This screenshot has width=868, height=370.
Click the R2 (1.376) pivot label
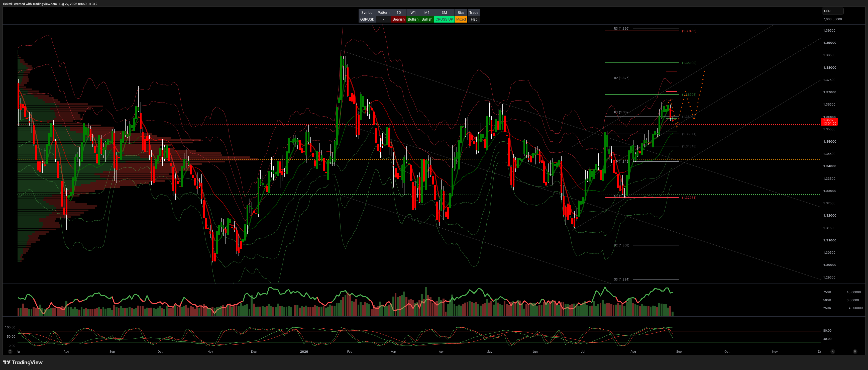[x=621, y=78]
